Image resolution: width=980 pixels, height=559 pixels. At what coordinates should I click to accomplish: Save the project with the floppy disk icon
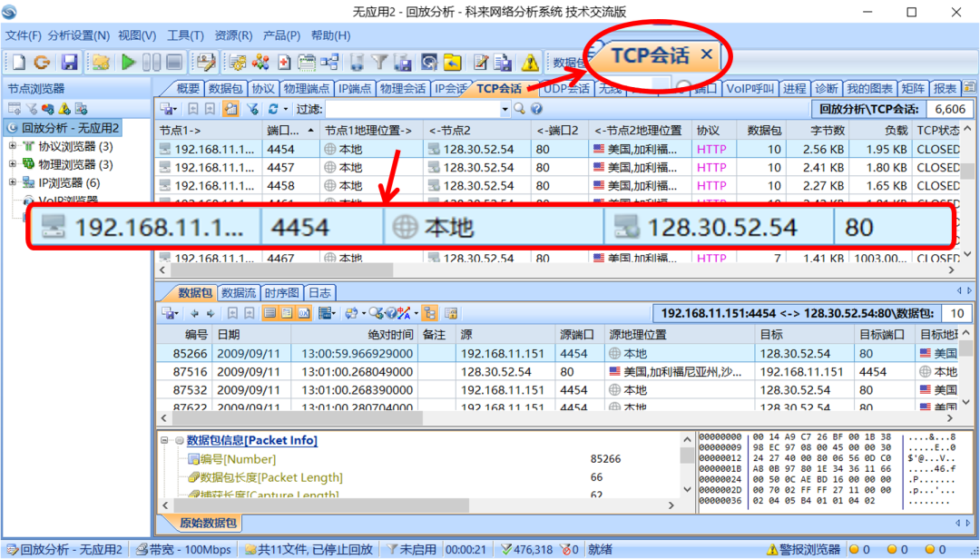(x=69, y=62)
